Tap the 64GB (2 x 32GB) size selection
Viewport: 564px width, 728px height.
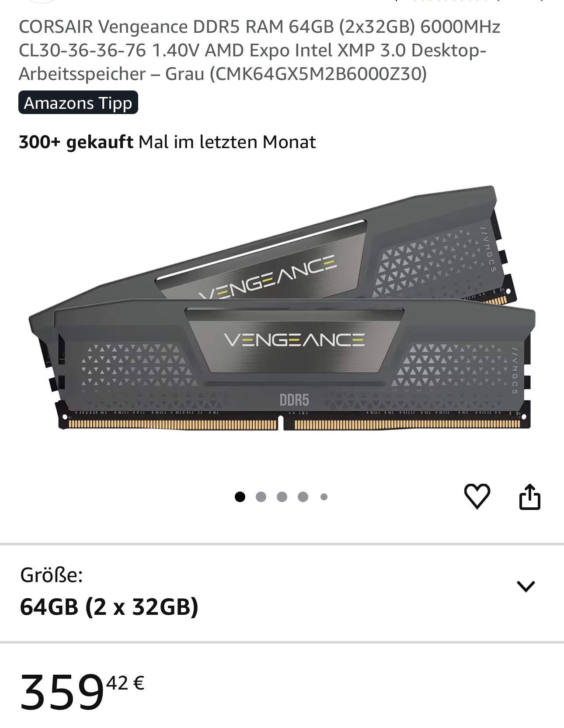109,607
